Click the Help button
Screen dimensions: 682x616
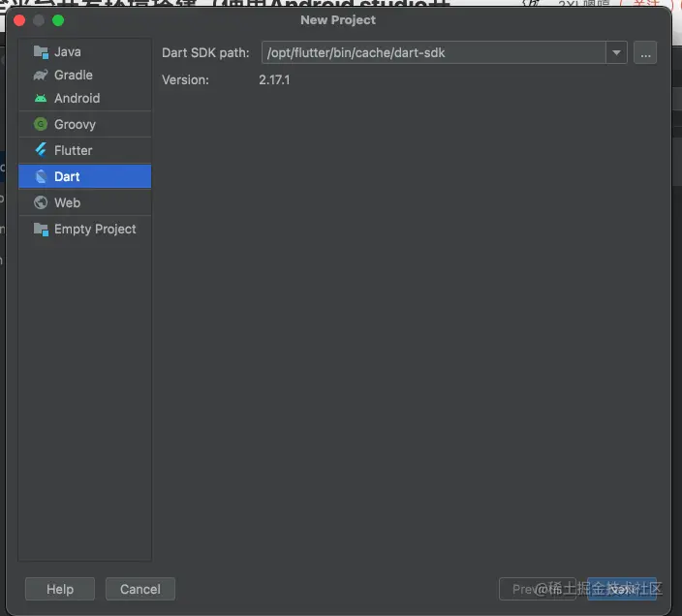click(60, 589)
